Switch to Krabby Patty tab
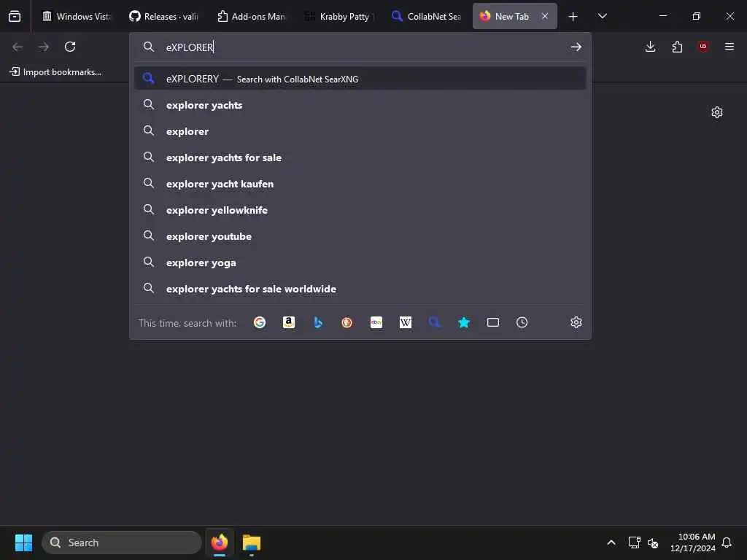The width and height of the screenshot is (747, 560). [338, 16]
